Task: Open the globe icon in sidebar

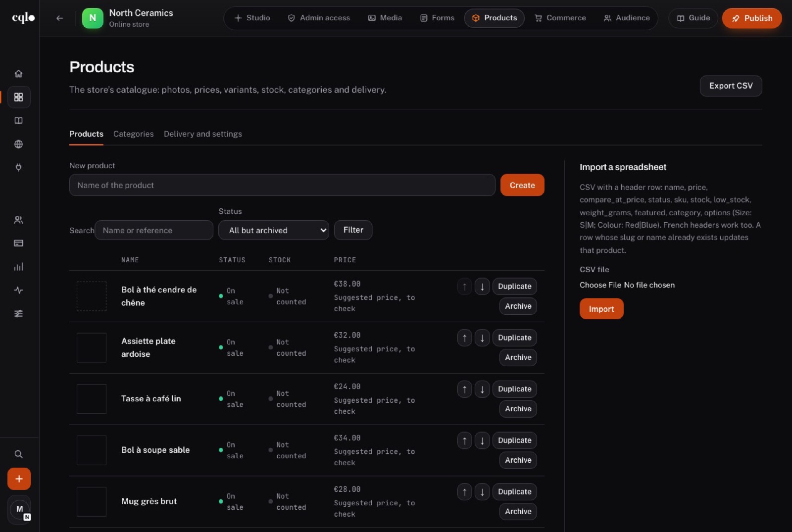Action: point(18,144)
